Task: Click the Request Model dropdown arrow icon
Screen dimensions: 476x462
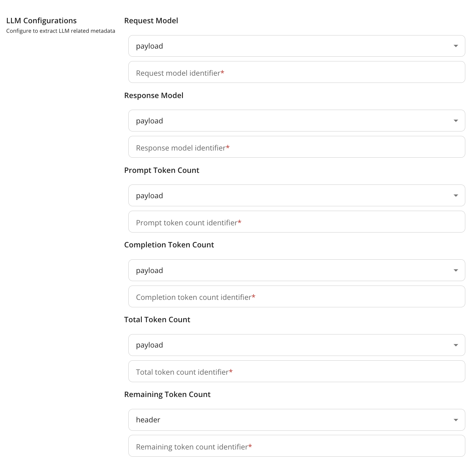Action: click(455, 46)
